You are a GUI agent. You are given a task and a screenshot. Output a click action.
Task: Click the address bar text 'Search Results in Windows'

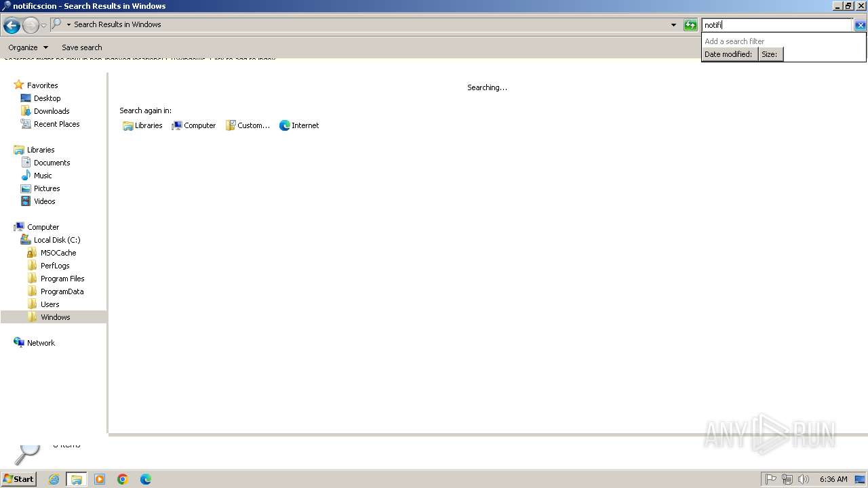(117, 24)
